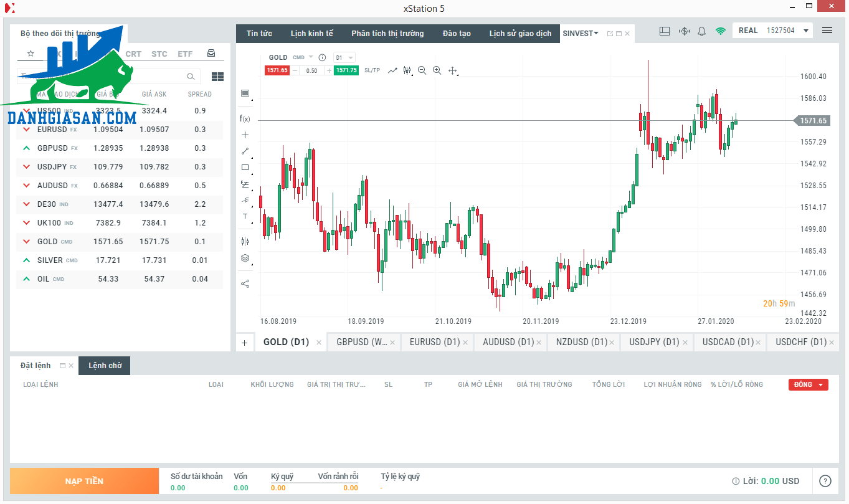Click the 1571.65 price label on axis
The image size is (849, 504).
click(812, 121)
